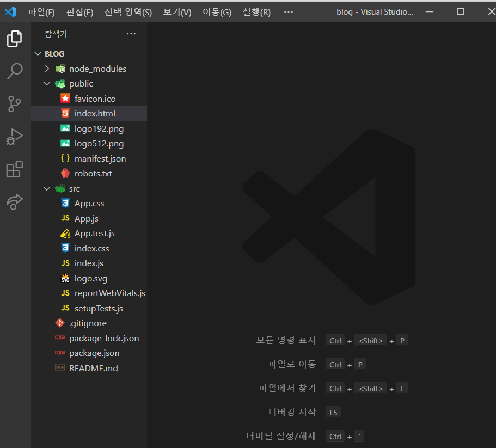Click the SVG icon beside logo.svg

pos(65,278)
